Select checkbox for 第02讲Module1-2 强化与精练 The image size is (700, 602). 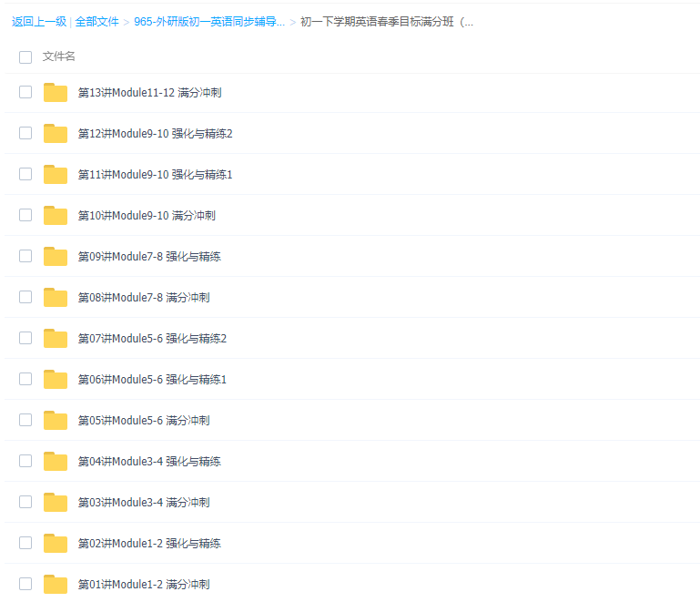click(25, 543)
